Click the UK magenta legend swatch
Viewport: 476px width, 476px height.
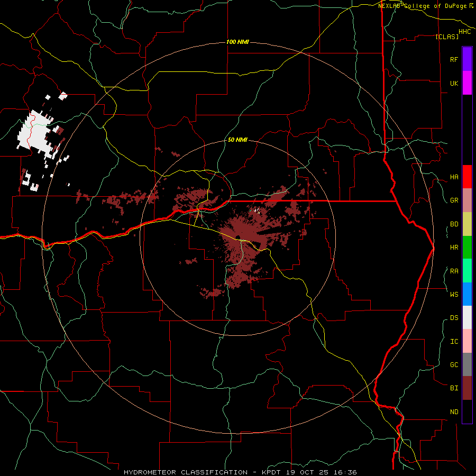pos(467,83)
